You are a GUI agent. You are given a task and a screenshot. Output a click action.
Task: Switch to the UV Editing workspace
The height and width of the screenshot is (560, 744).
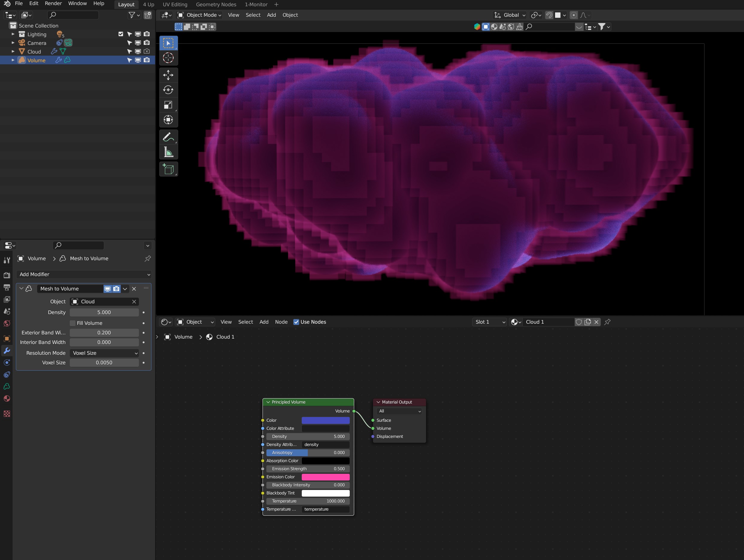[x=175, y=5]
